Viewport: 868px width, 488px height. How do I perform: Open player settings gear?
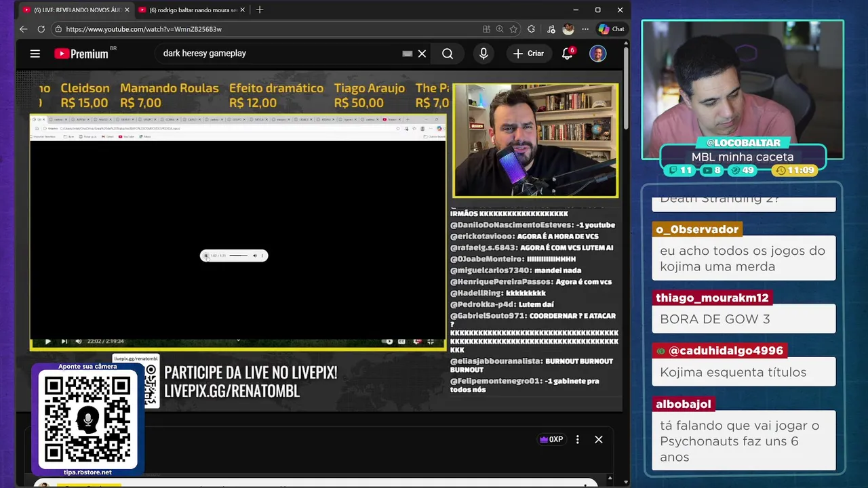pos(417,341)
